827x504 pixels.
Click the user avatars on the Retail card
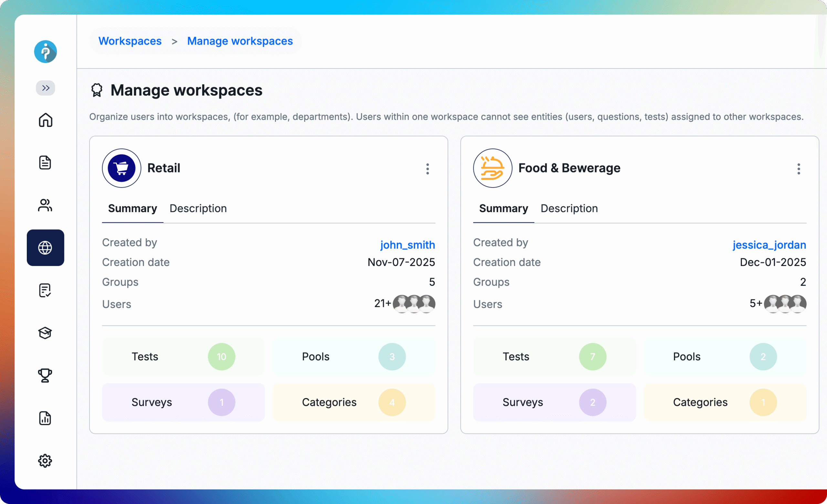pos(415,304)
